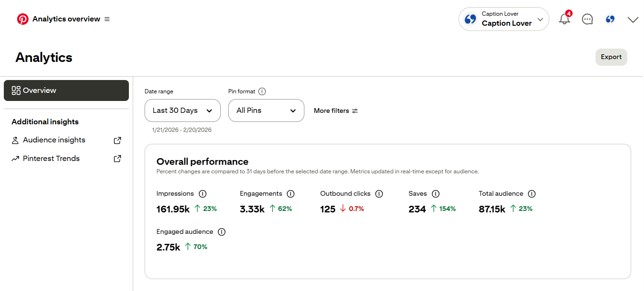Show info for Engaged audience metric

click(x=222, y=232)
